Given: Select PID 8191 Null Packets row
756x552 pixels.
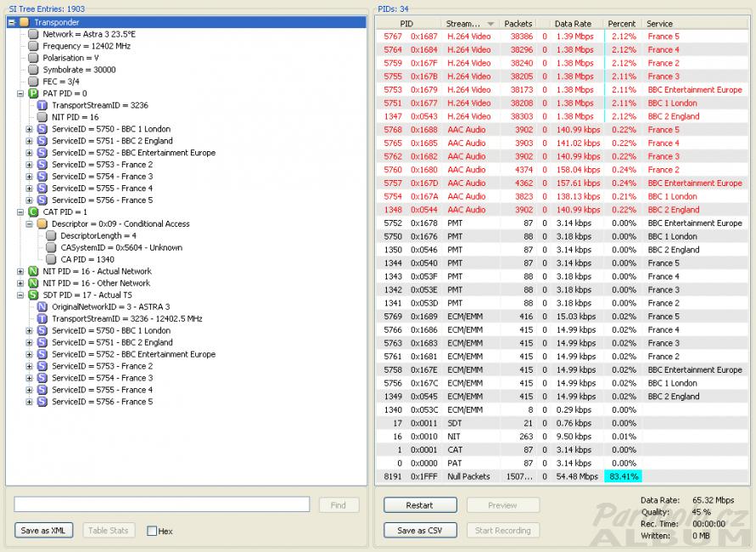Looking at the screenshot, I should click(x=563, y=476).
